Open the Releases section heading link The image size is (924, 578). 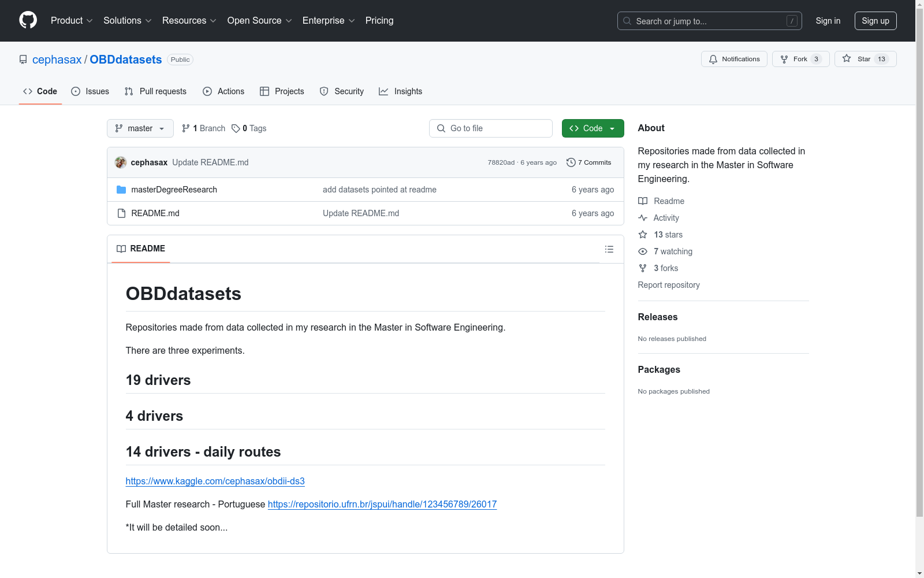click(x=658, y=317)
